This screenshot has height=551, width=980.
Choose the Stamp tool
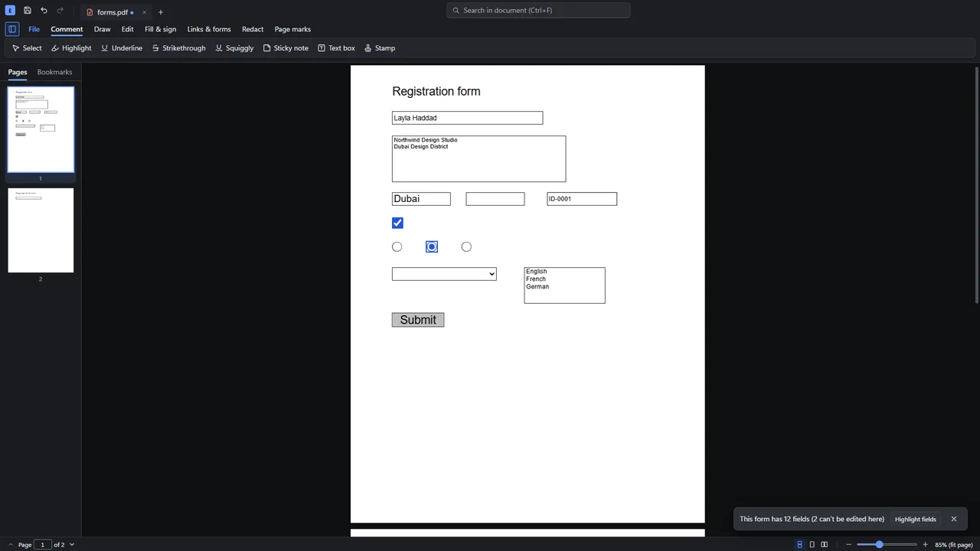pyautogui.click(x=380, y=48)
